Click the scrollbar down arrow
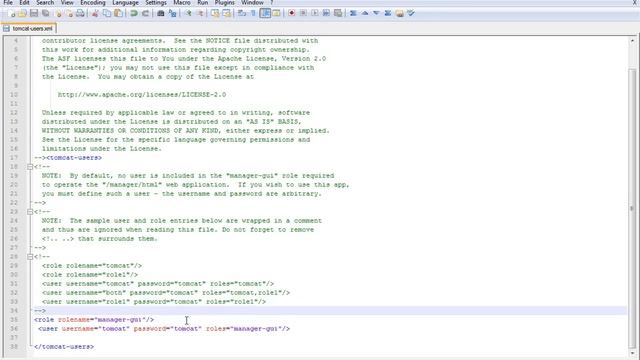Image resolution: width=640 pixels, height=360 pixels. coord(632,352)
